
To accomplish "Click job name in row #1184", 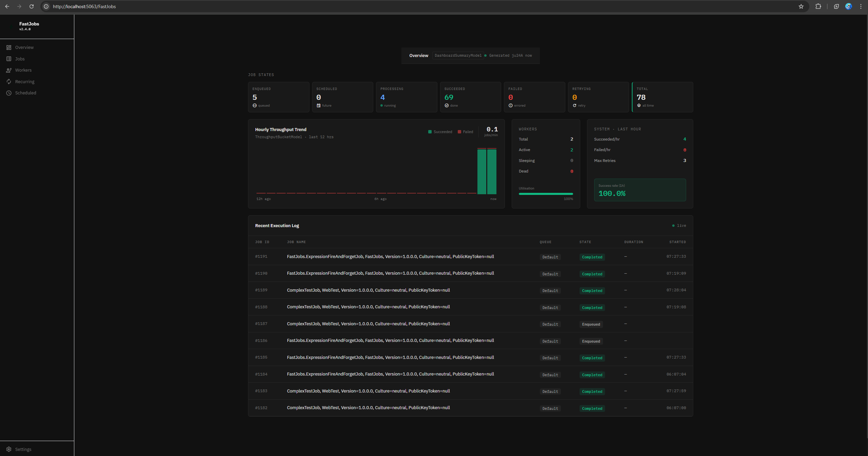I will pyautogui.click(x=390, y=374).
